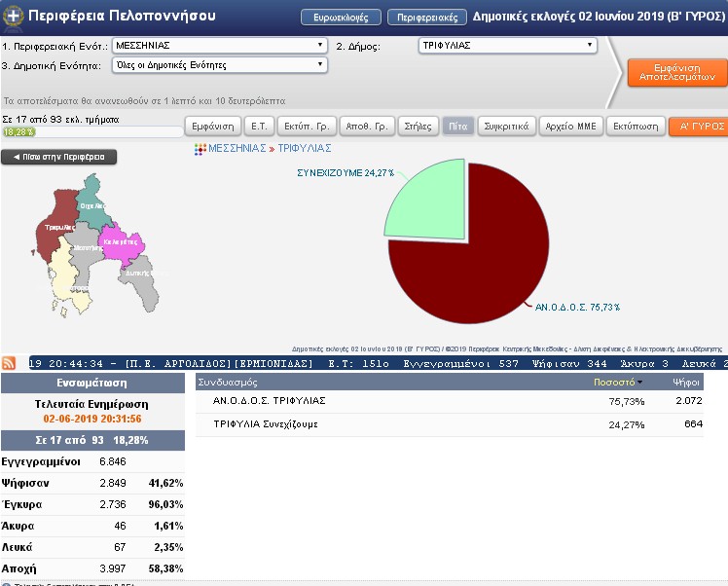Click Περιφέρεια Πελοποννήσου title

tap(122, 16)
